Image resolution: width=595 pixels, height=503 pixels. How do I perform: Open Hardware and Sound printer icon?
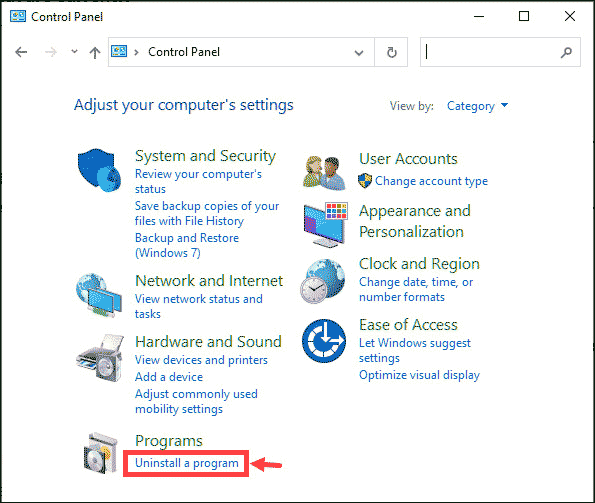pos(100,357)
